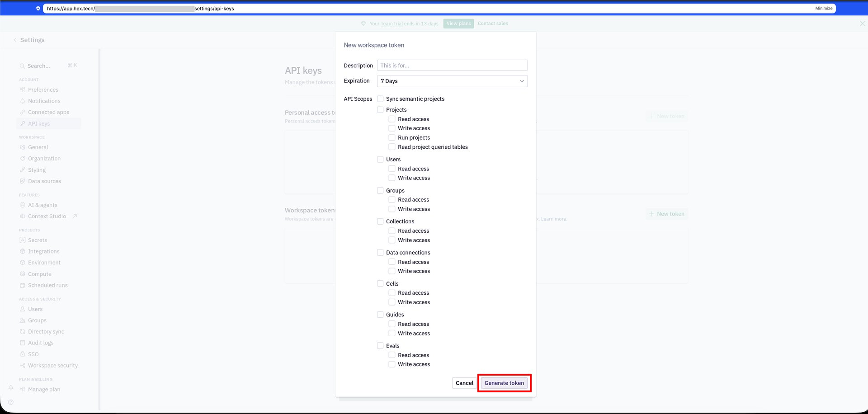Open Connected apps settings
This screenshot has height=414, width=868.
coord(48,113)
